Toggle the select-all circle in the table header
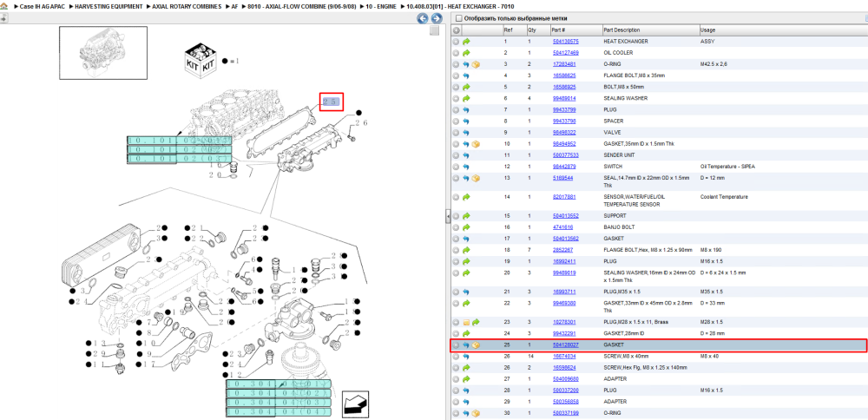 pyautogui.click(x=457, y=30)
